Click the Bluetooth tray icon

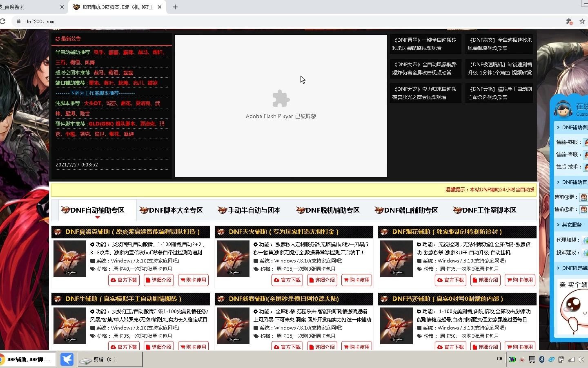(542, 359)
